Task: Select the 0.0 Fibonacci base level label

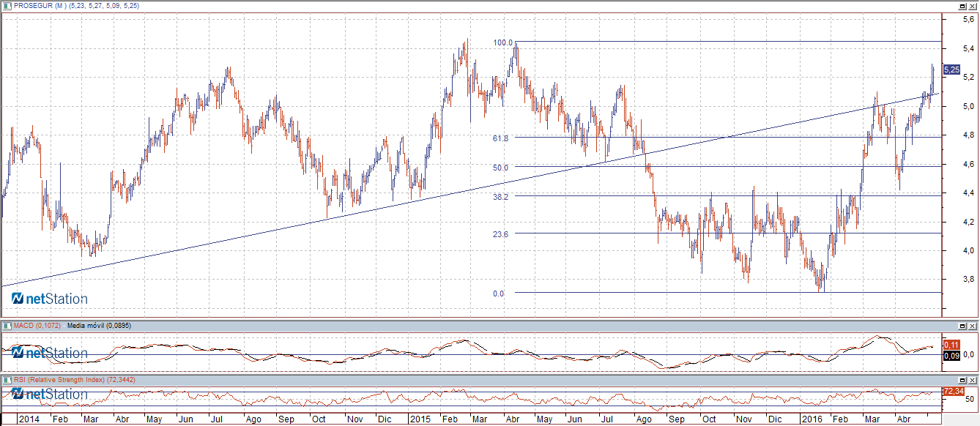Action: click(x=498, y=294)
